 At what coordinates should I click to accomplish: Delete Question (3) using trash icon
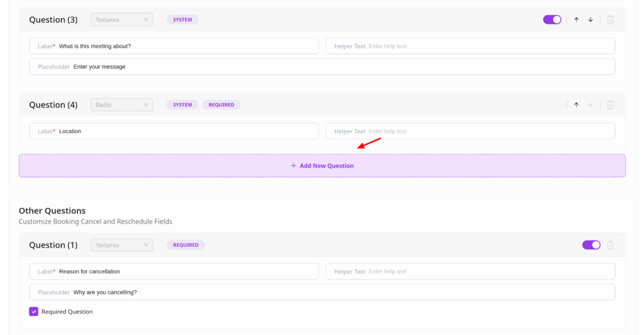610,20
